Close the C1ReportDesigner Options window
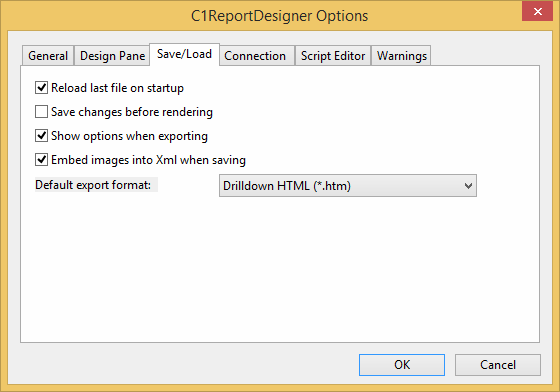This screenshot has height=392, width=560. coord(537,11)
